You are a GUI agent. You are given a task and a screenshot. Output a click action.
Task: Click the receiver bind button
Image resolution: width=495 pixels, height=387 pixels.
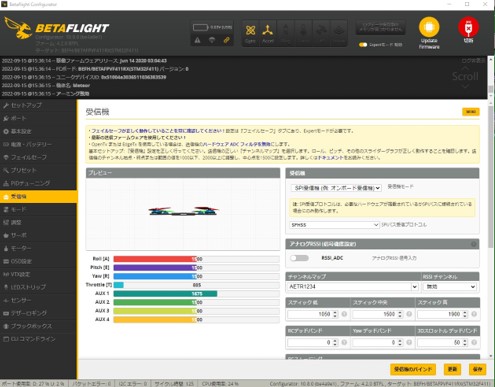click(413, 369)
